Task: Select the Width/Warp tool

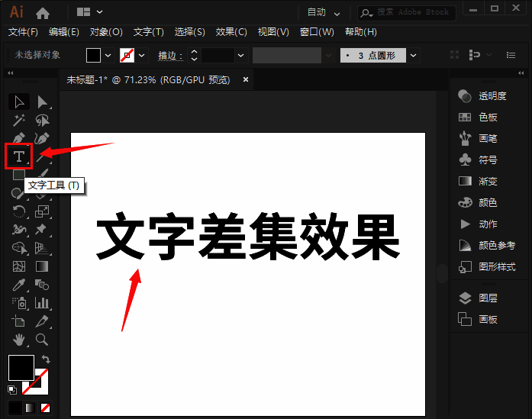Action: 19,230
